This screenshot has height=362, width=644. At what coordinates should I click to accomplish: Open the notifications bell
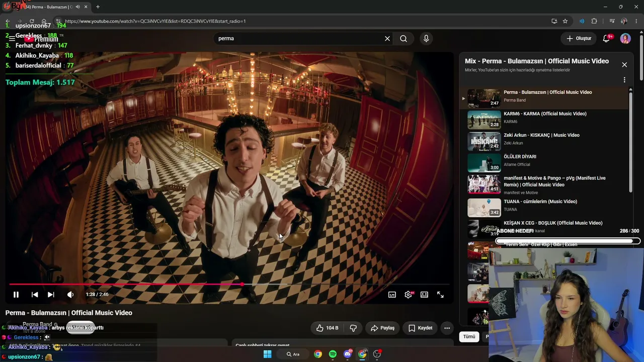click(606, 38)
